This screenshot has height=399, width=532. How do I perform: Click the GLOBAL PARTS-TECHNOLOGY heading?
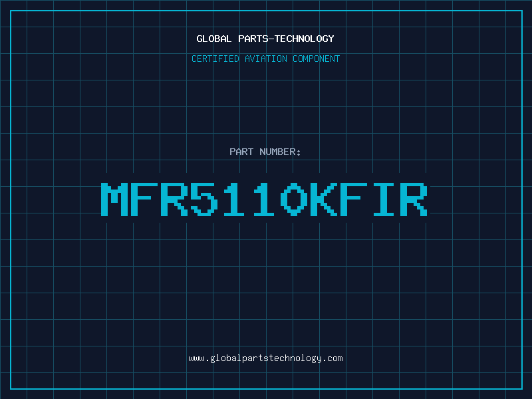tap(265, 39)
